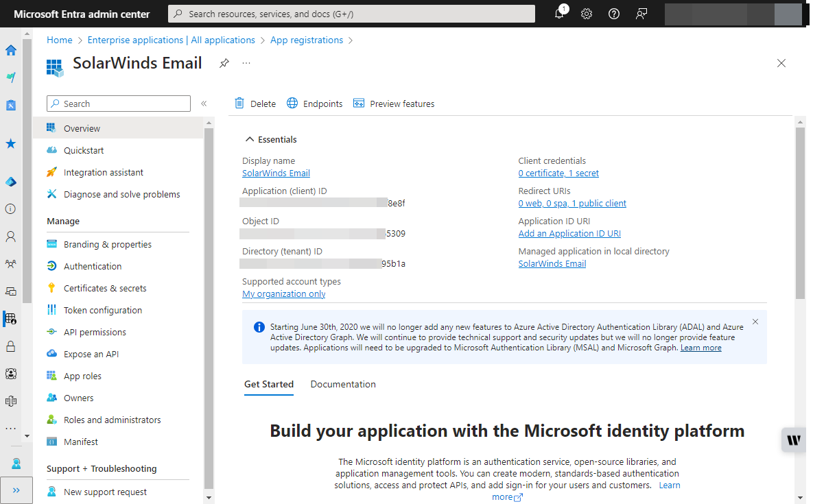This screenshot has width=813, height=504.
Task: Go to Enterprise applications | All applications breadcrumb
Action: 171,40
